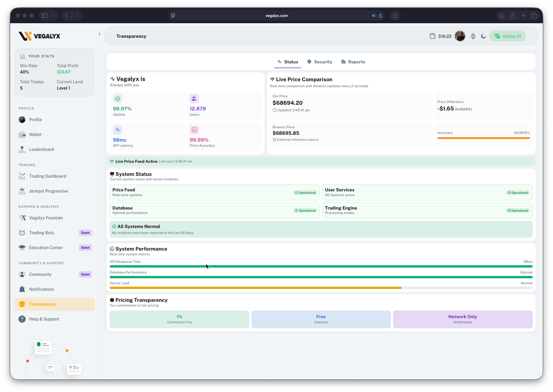
Task: Reload the page in browser toolbar
Action: coord(380,16)
